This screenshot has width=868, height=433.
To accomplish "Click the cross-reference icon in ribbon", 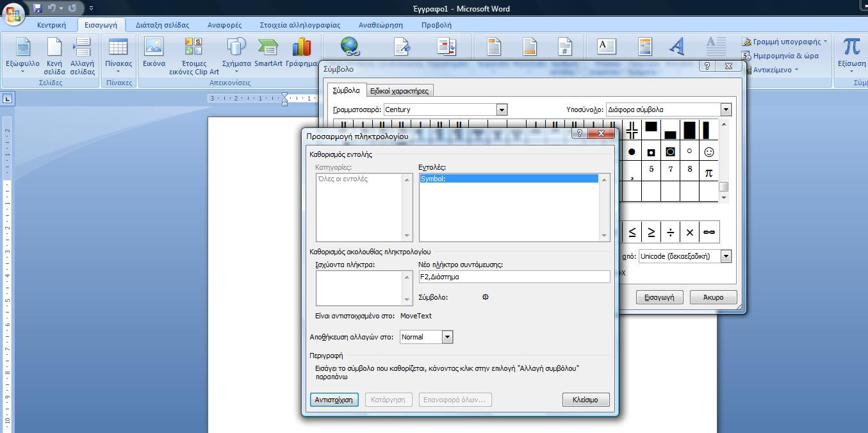I will click(x=446, y=47).
